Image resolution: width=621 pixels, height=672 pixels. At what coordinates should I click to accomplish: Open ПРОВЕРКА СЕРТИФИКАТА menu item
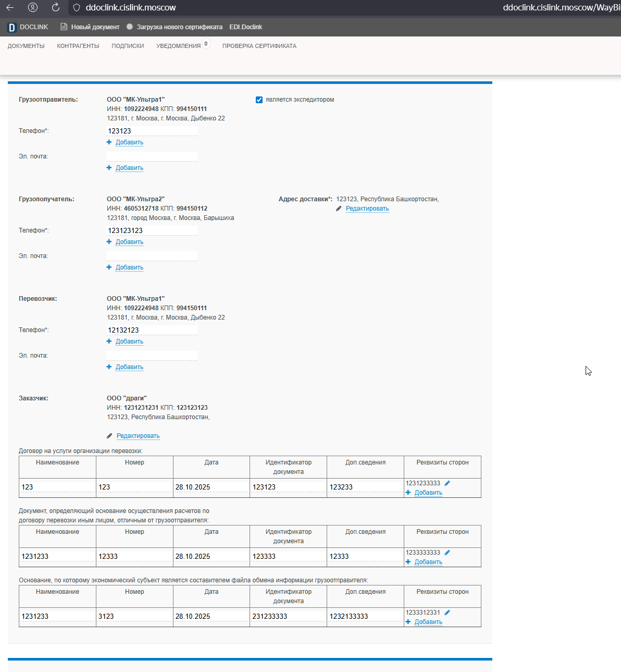coord(259,46)
